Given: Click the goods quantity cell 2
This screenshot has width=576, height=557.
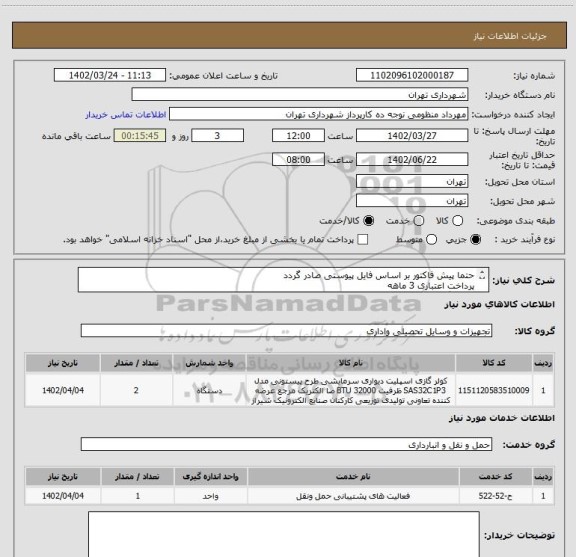Looking at the screenshot, I should pos(136,390).
